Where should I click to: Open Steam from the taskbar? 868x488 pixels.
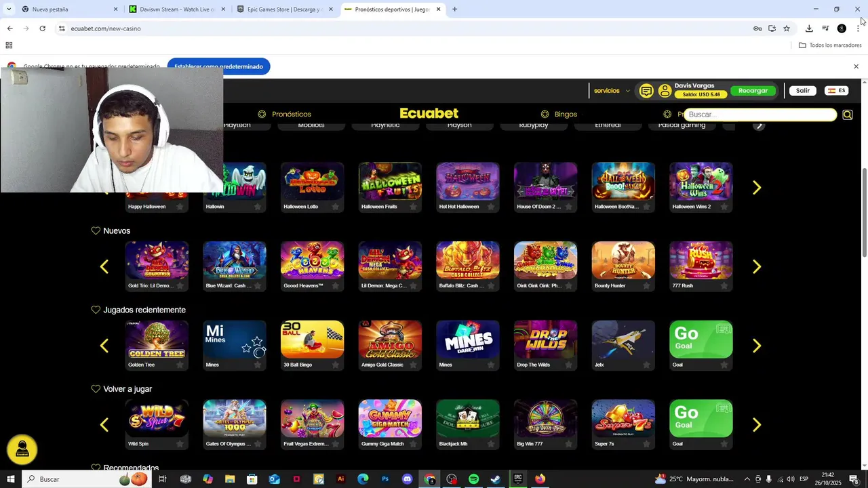pos(496,479)
